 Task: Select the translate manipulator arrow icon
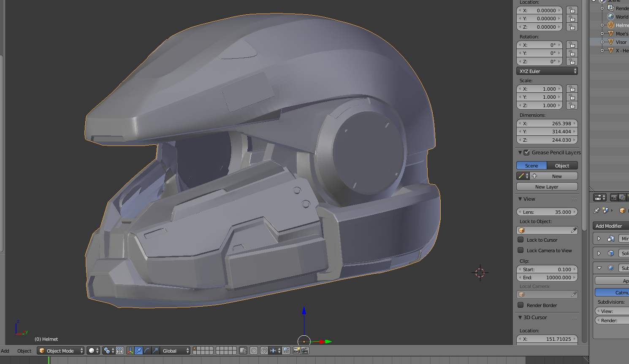coord(138,351)
